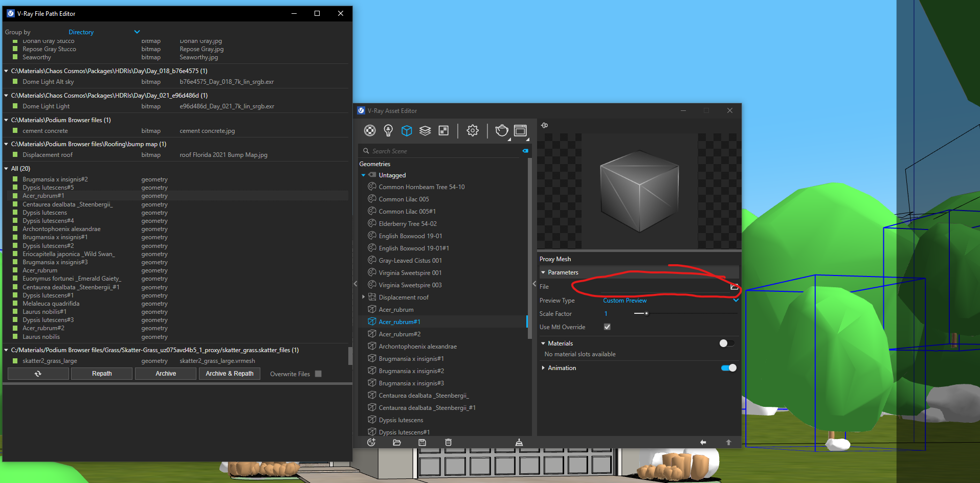Screen dimensions: 980x483
Task: Open the Textures category icon
Action: click(x=443, y=131)
